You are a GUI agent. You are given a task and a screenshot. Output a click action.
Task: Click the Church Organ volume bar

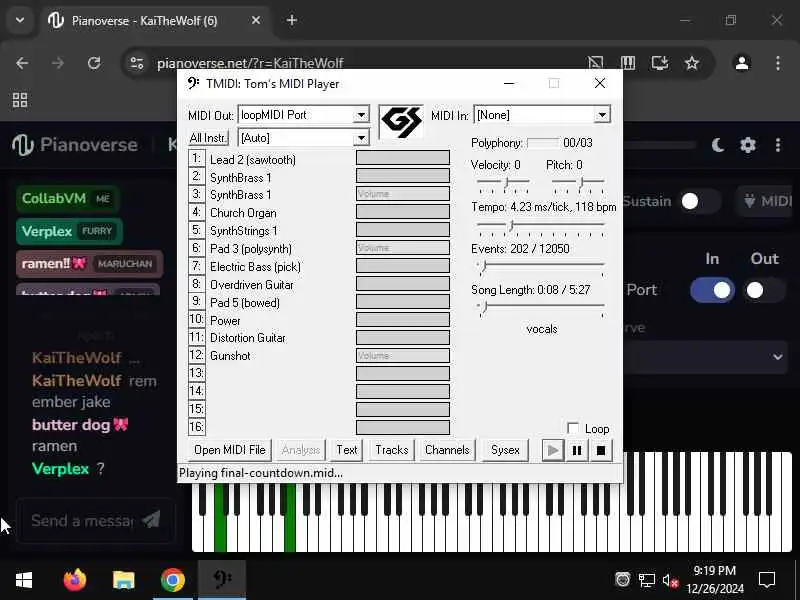coord(403,212)
